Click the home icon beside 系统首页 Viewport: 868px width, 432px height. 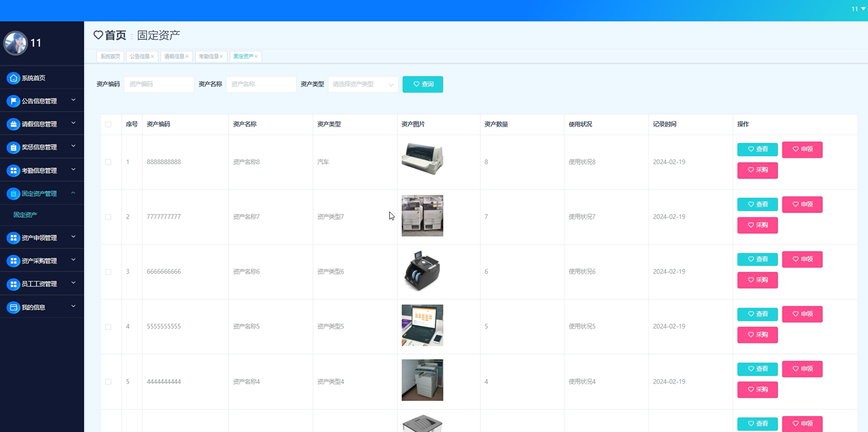coord(14,78)
